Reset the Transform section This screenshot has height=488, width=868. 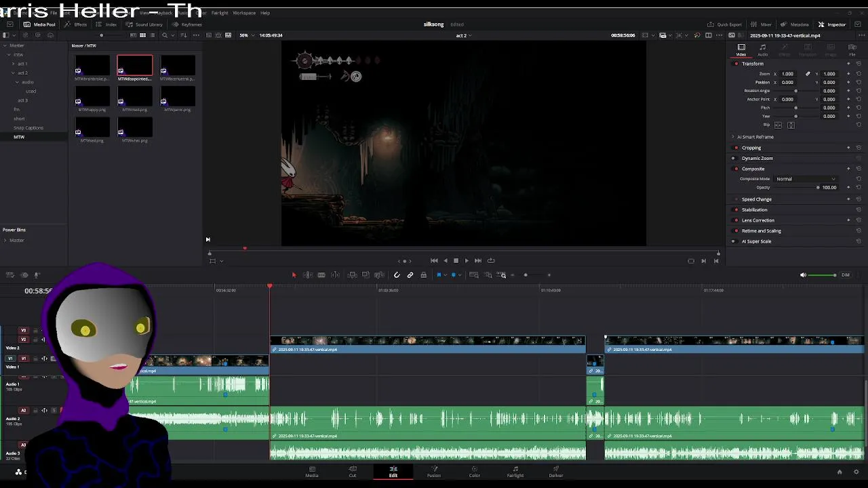[859, 64]
